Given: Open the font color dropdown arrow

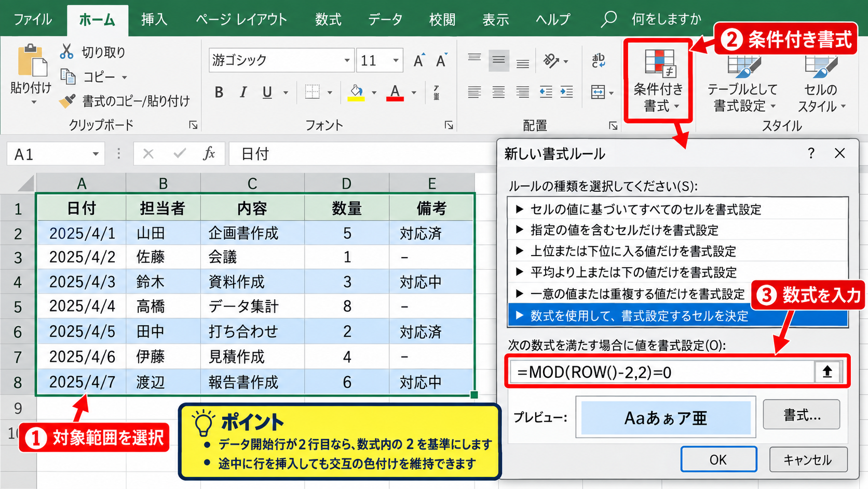Looking at the screenshot, I should (x=414, y=93).
